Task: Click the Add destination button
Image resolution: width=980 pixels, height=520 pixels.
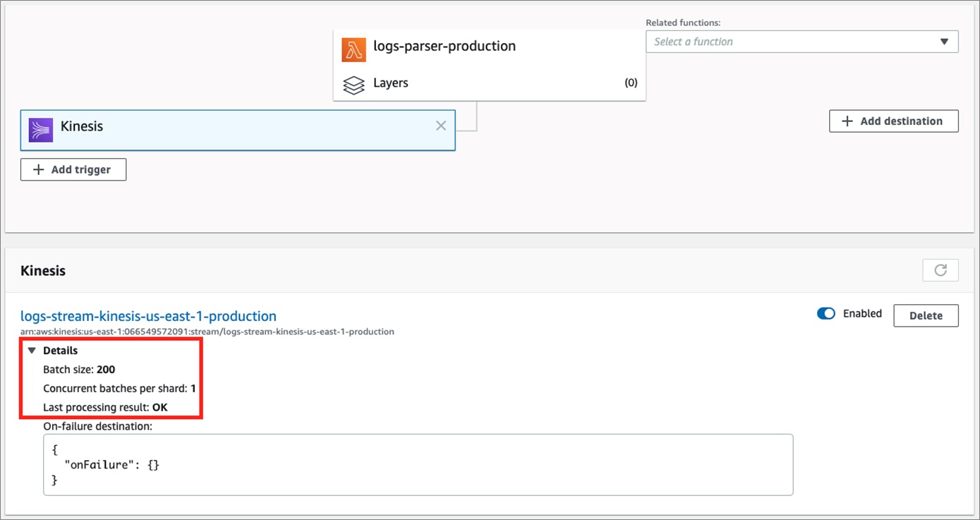Action: point(894,121)
